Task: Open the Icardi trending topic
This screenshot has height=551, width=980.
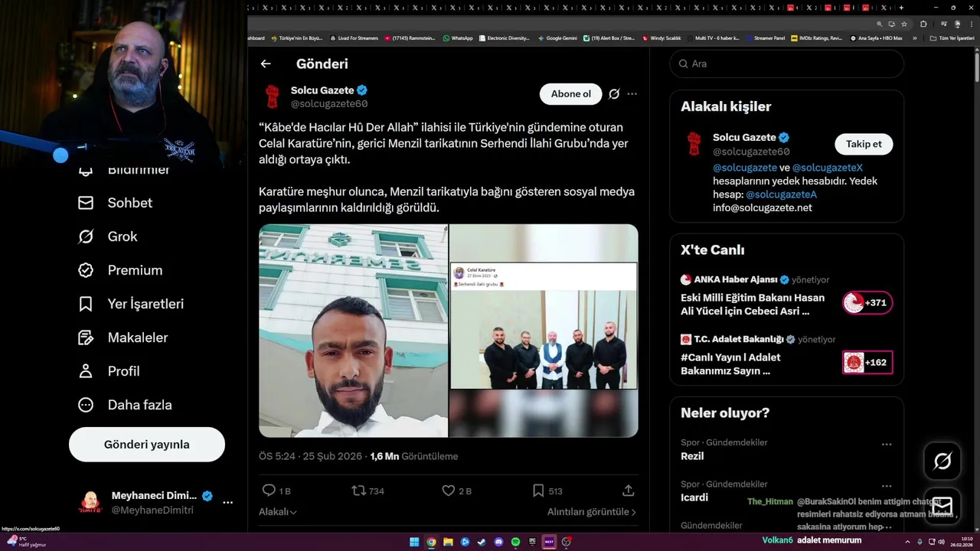Action: click(x=694, y=497)
